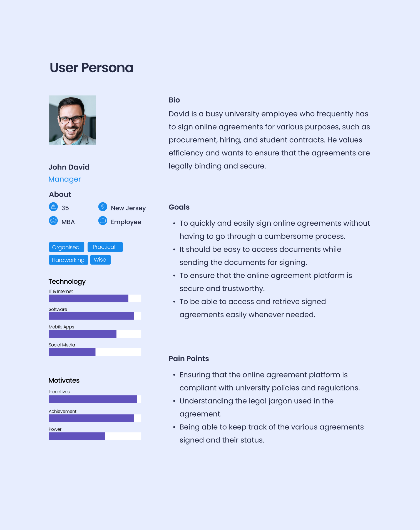Screen dimensions: 420x530
Task: Click the graduation cap education icon
Action: tap(53, 221)
